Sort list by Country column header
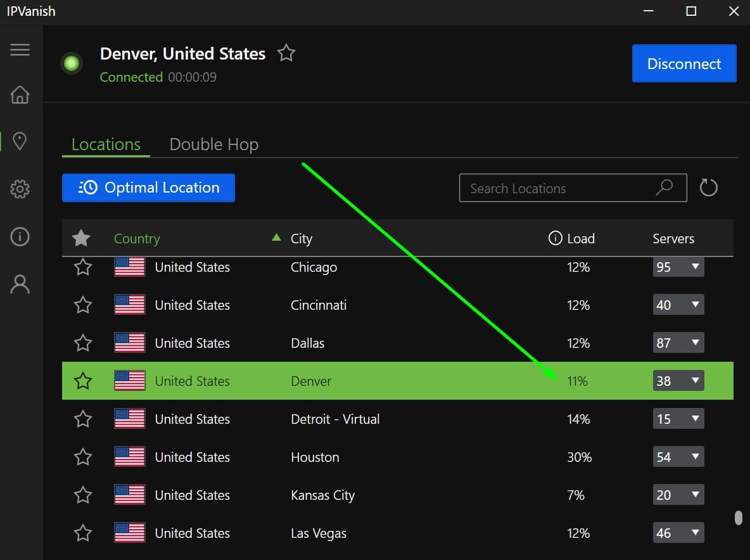The height and width of the screenshot is (560, 750). tap(137, 238)
